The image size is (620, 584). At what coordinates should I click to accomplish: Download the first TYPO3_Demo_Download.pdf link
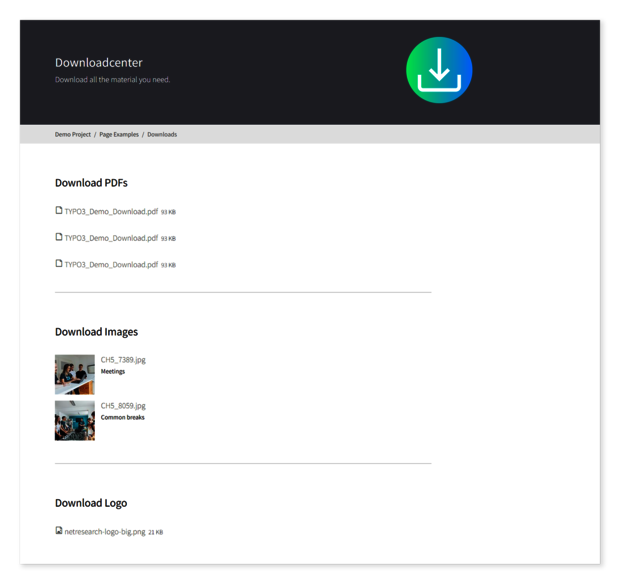coord(111,212)
